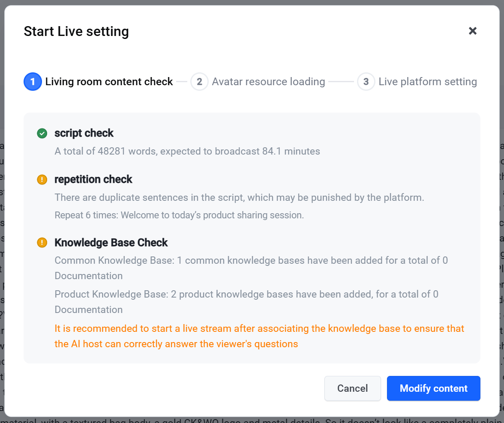504x423 pixels.
Task: Click step 1 circle number icon
Action: point(33,82)
